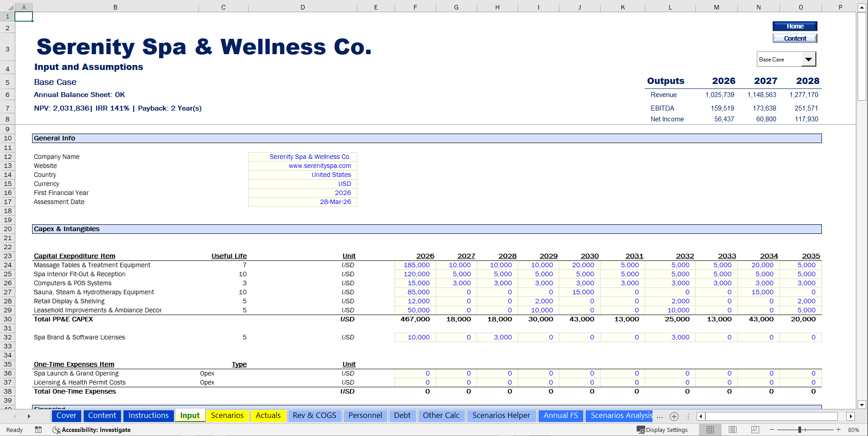Viewport: 868px width, 436px height.
Task: Click the macro record icon beside Ready
Action: [38, 430]
